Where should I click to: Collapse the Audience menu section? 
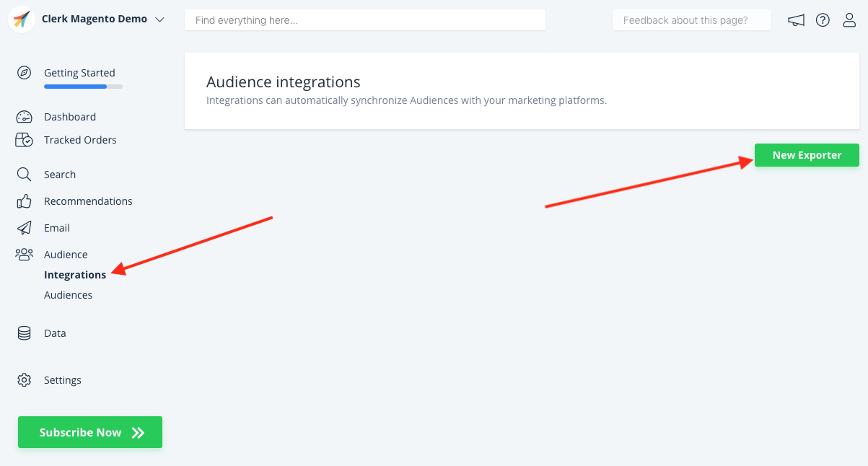65,255
